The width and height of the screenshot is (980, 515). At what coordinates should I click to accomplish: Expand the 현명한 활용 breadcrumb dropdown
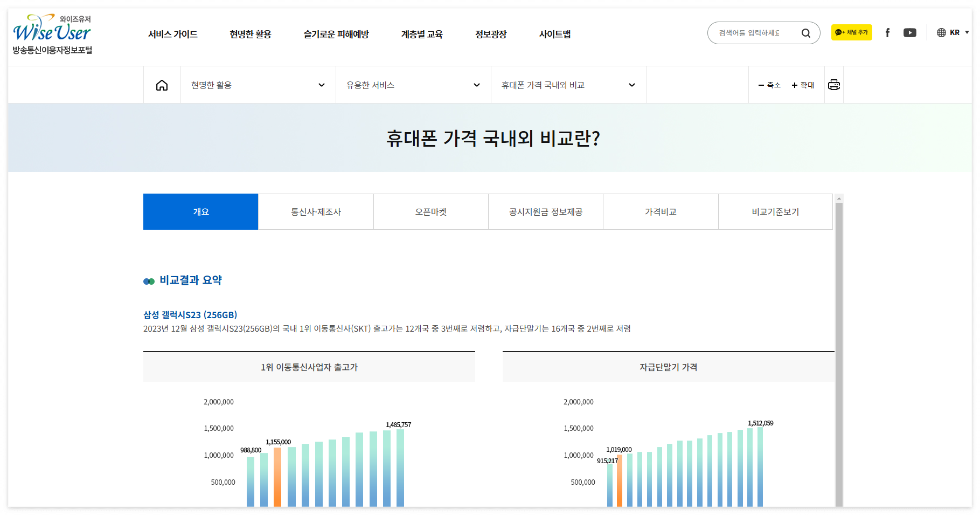(x=258, y=85)
